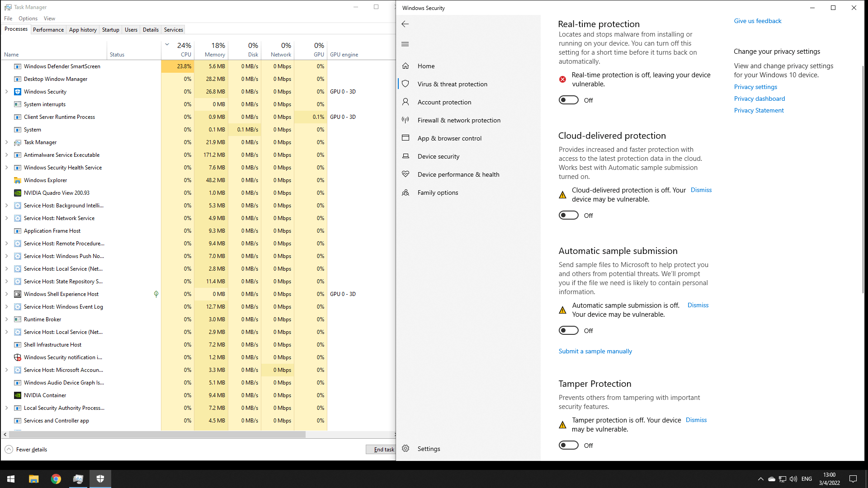Expand the Antimalware Service Executable row

[6, 155]
